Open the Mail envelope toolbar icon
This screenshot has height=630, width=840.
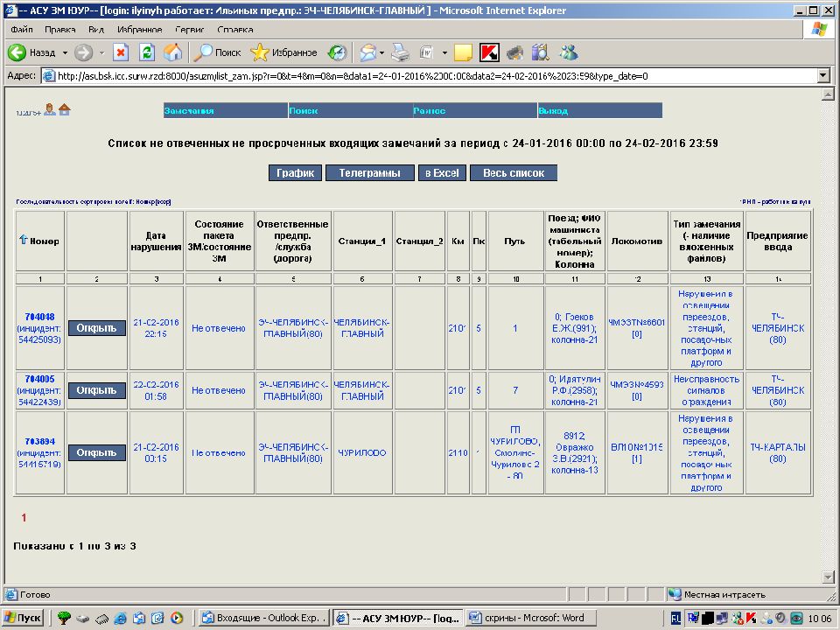[367, 52]
